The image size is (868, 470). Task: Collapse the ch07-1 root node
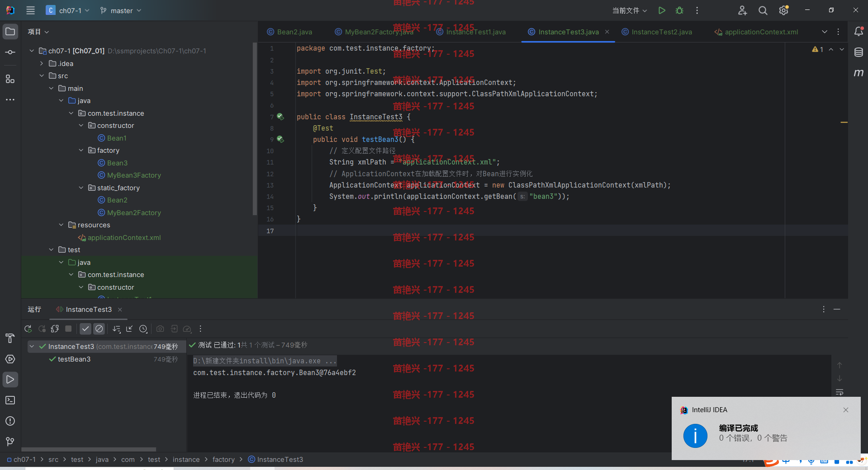click(32, 51)
